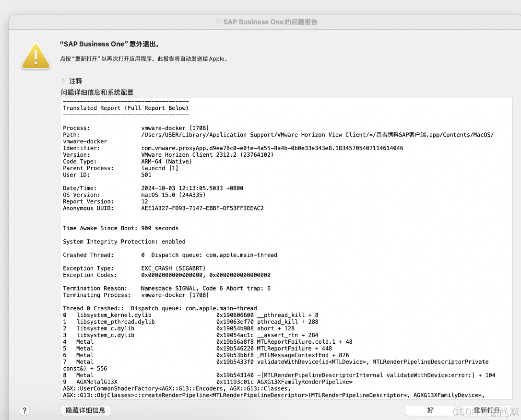This screenshot has height=420, width=521.
Task: Click the yellow warning triangle icon
Action: pos(36,57)
